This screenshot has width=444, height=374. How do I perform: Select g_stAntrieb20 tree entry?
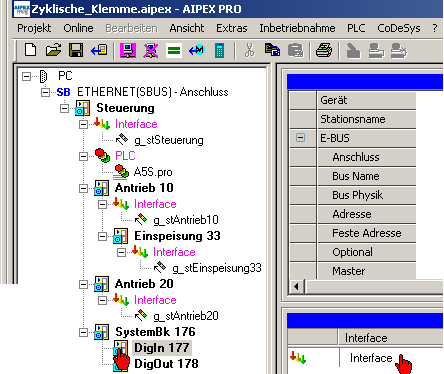[x=186, y=316]
